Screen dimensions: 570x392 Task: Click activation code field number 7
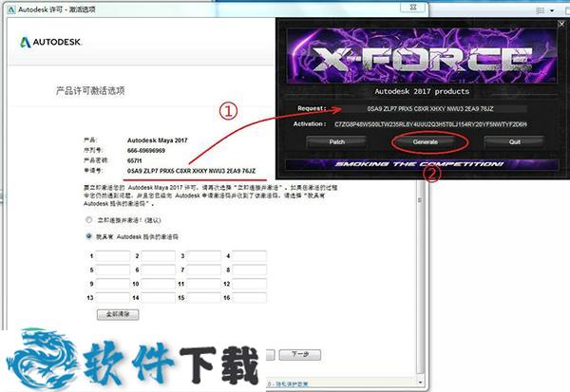pyautogui.click(x=203, y=270)
